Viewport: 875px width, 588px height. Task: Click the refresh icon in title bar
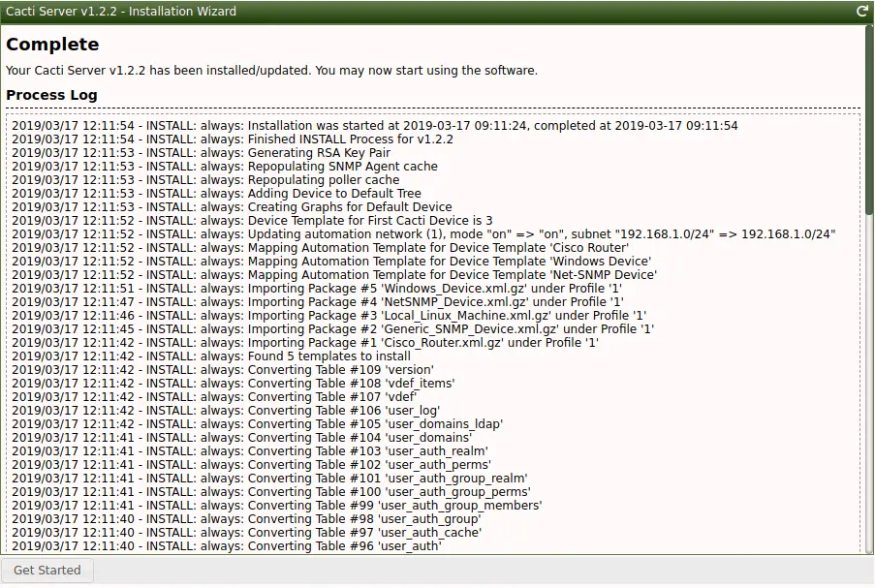point(862,12)
